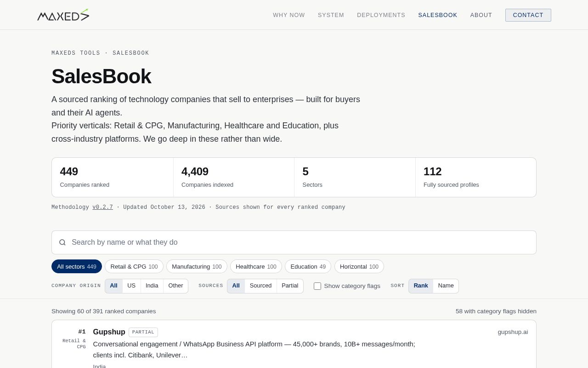Open Deployments nav item

[x=381, y=15]
